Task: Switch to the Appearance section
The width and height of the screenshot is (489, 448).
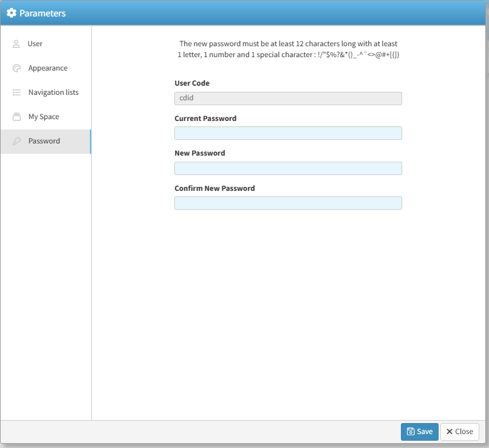Action: tap(46, 68)
